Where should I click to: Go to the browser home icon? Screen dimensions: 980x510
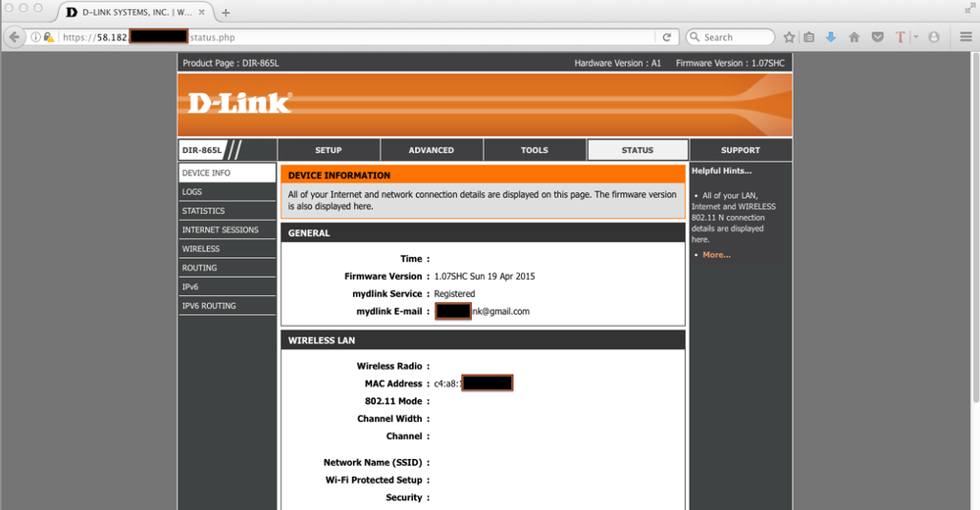coord(854,37)
